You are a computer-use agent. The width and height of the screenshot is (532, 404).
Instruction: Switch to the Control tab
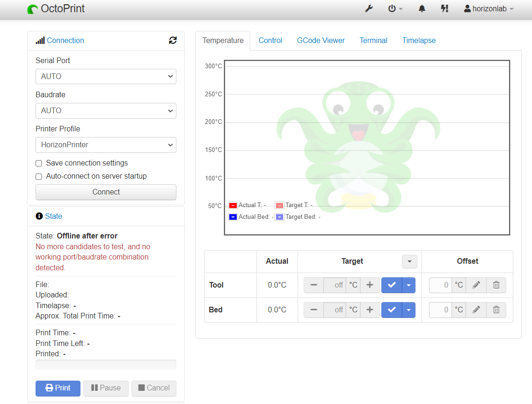click(x=270, y=40)
